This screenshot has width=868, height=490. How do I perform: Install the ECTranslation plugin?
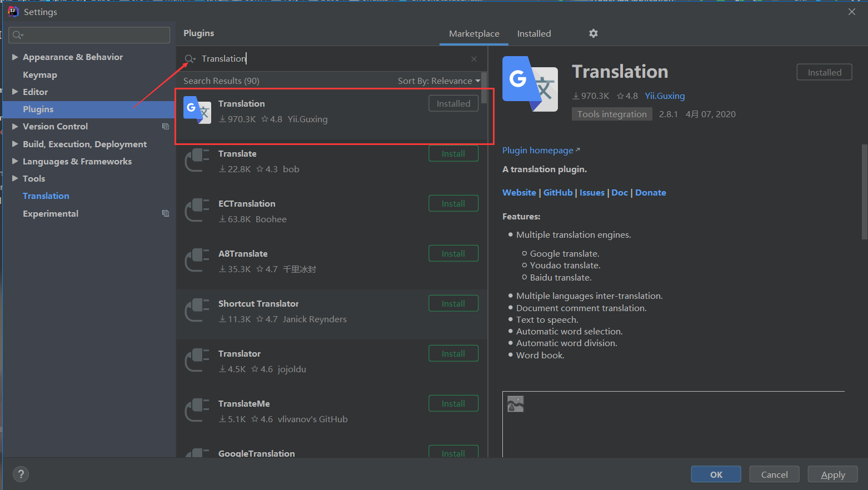[x=453, y=204]
